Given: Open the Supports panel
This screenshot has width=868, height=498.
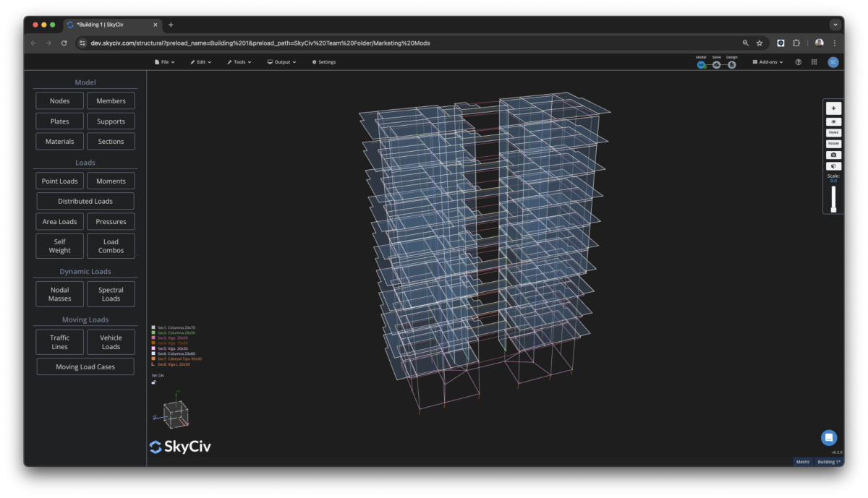Looking at the screenshot, I should coord(111,121).
